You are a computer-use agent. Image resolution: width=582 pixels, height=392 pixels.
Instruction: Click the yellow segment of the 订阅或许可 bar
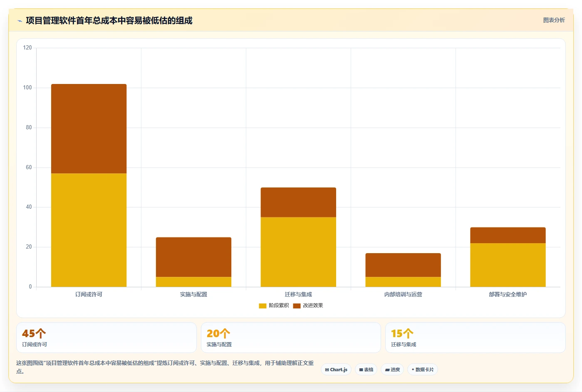pos(89,230)
